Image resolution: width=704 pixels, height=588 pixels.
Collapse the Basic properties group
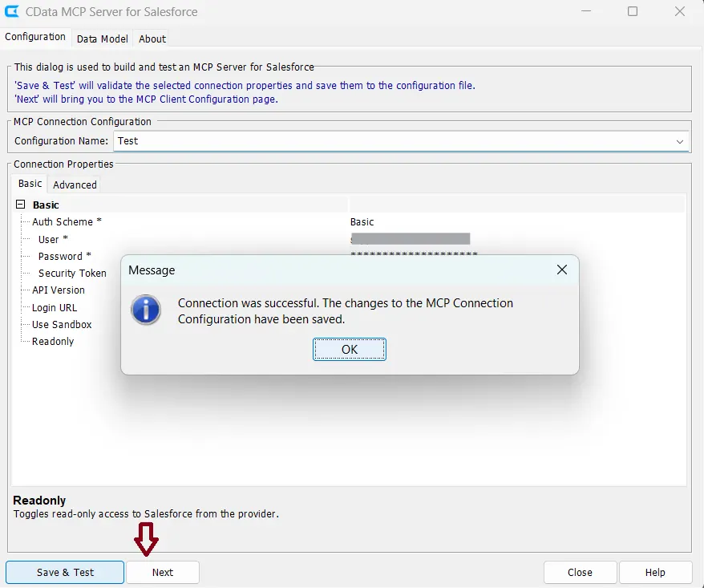(21, 205)
